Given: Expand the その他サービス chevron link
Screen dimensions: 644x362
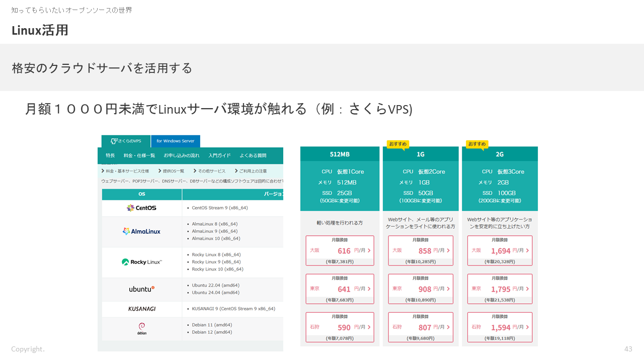Looking at the screenshot, I should [x=209, y=171].
